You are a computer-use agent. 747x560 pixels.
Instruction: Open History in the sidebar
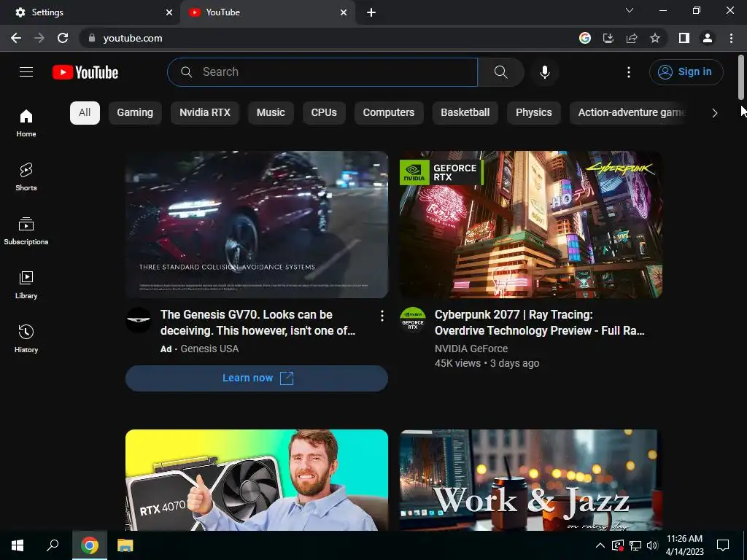[26, 338]
